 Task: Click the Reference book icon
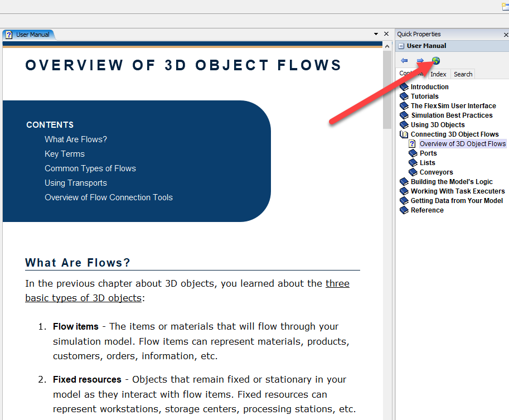(404, 210)
